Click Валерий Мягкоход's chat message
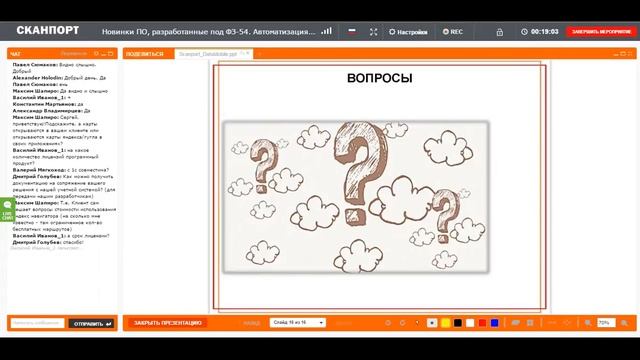Image resolution: width=640 pixels, height=360 pixels. coord(61,170)
